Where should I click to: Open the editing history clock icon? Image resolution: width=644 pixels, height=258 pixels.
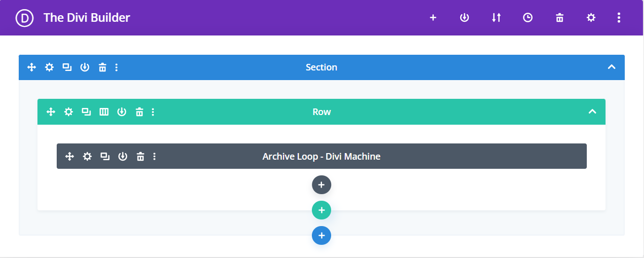pyautogui.click(x=528, y=18)
